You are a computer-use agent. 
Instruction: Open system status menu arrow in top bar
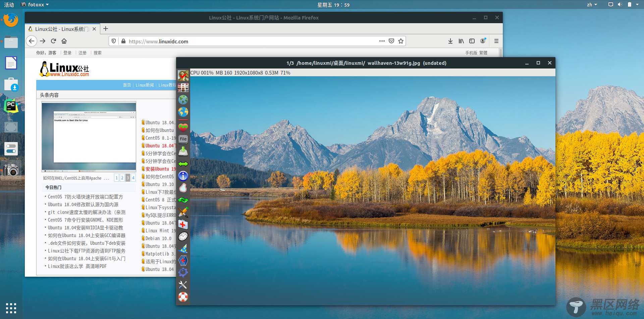(x=637, y=5)
